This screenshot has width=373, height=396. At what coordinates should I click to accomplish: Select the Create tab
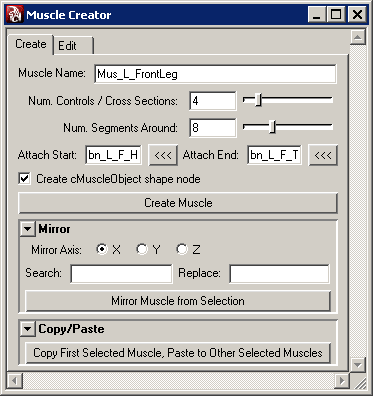[x=31, y=44]
